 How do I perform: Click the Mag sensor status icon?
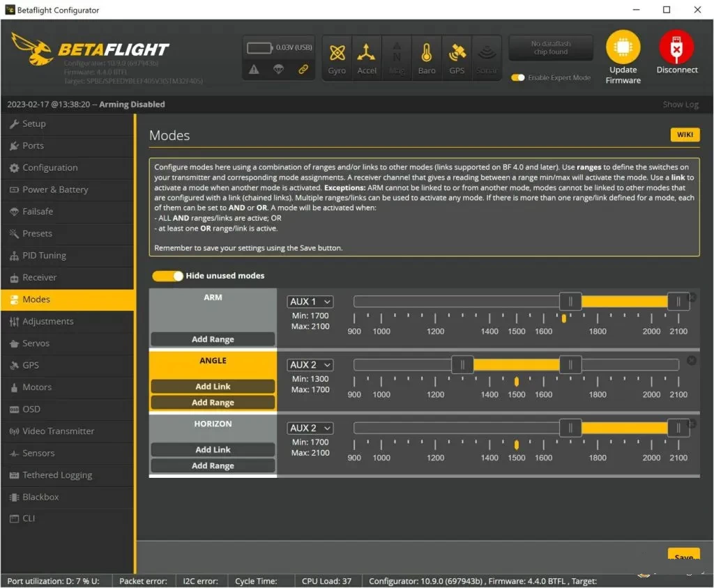(397, 53)
